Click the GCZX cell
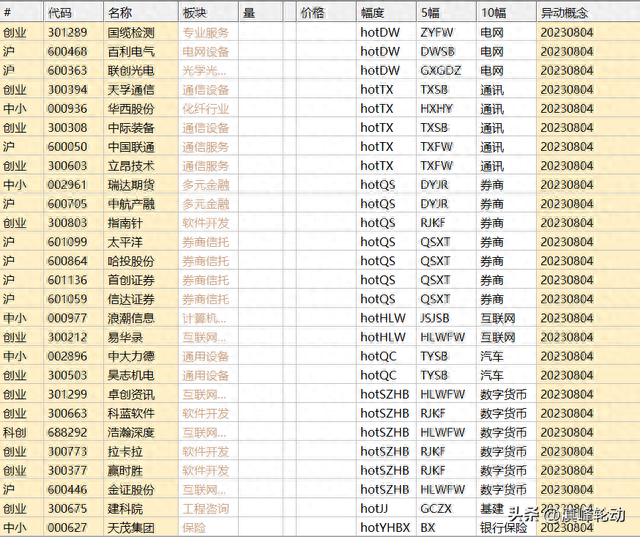Viewport: 640px width, 537px height. [436, 508]
